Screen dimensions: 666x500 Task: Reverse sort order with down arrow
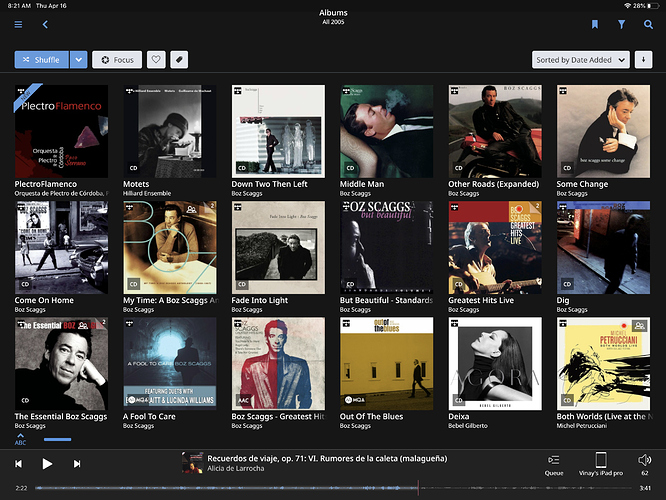tap(643, 60)
